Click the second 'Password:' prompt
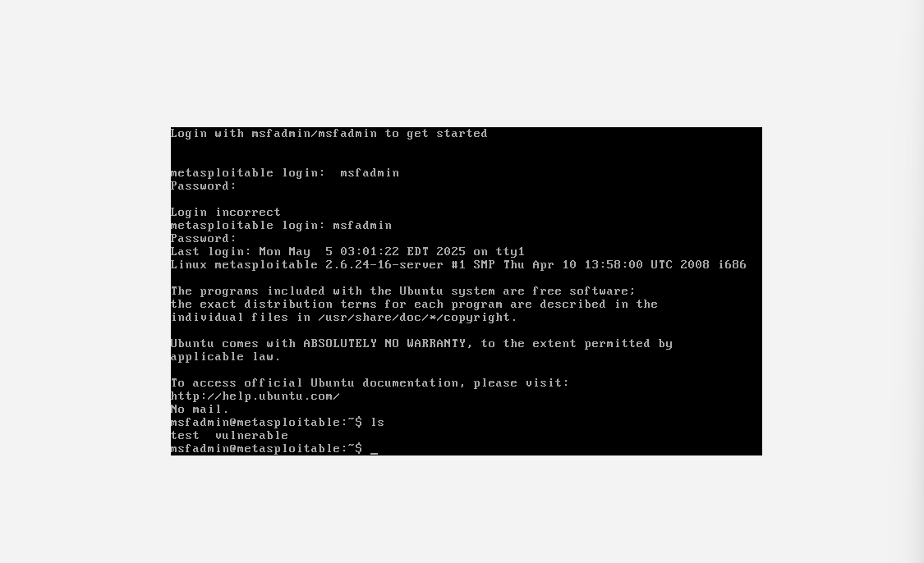Screen dimensions: 924x563 pos(204,239)
